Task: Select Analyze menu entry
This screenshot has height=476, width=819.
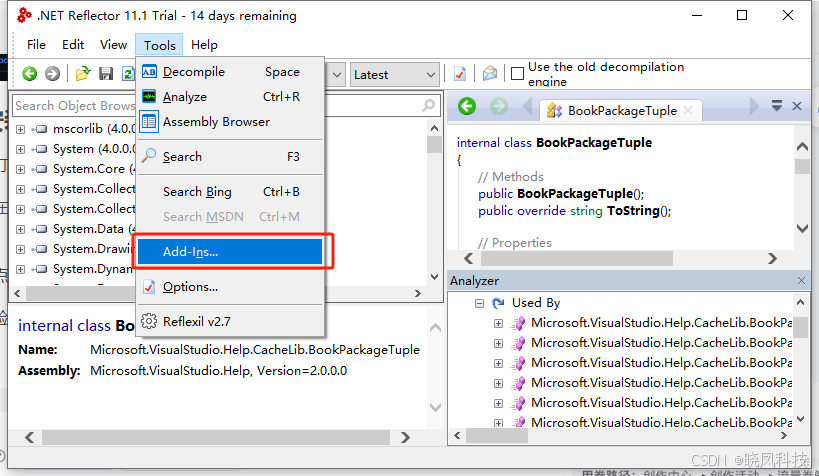Action: pyautogui.click(x=230, y=97)
